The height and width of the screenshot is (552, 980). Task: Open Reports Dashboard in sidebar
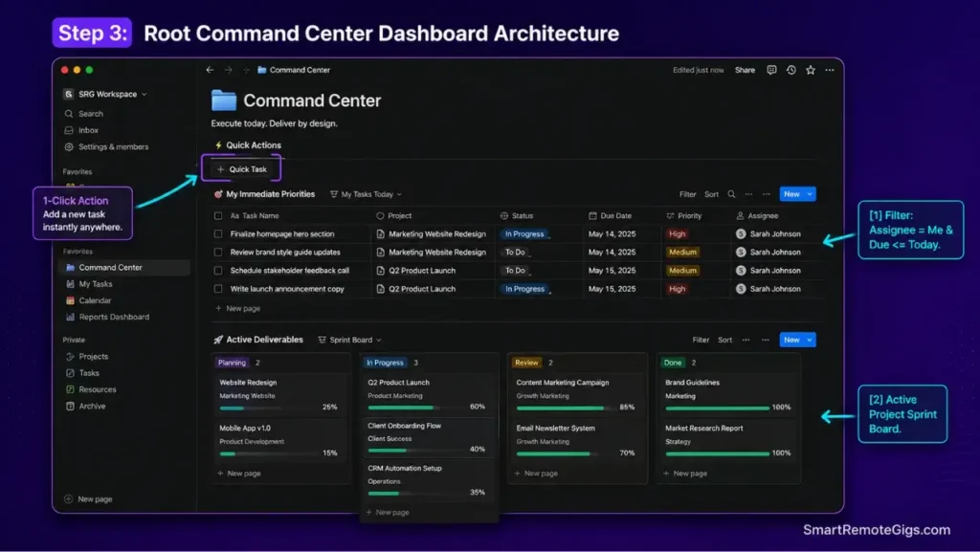pos(114,318)
